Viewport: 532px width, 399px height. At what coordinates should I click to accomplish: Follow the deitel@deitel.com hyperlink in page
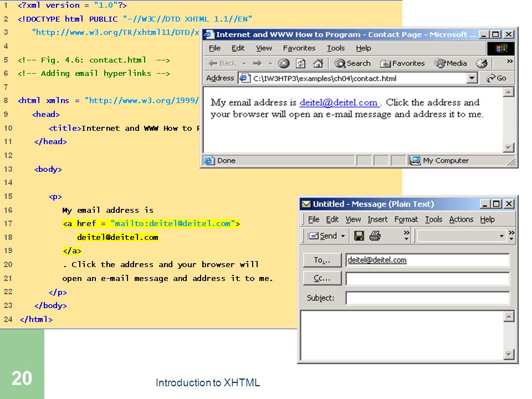pos(339,103)
